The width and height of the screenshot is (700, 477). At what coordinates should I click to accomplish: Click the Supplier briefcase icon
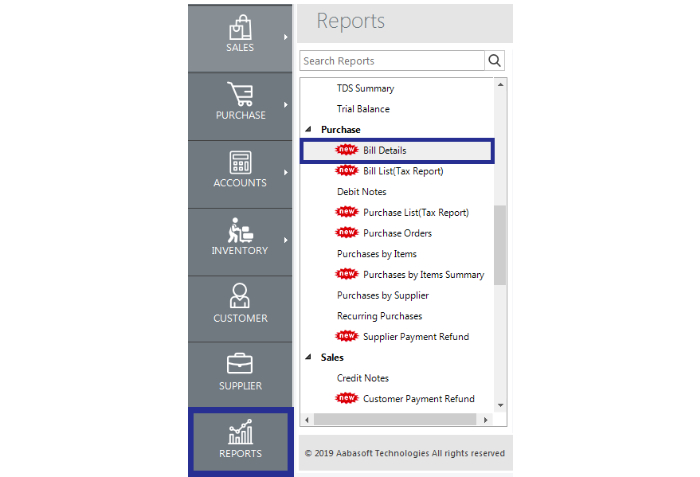pyautogui.click(x=240, y=365)
